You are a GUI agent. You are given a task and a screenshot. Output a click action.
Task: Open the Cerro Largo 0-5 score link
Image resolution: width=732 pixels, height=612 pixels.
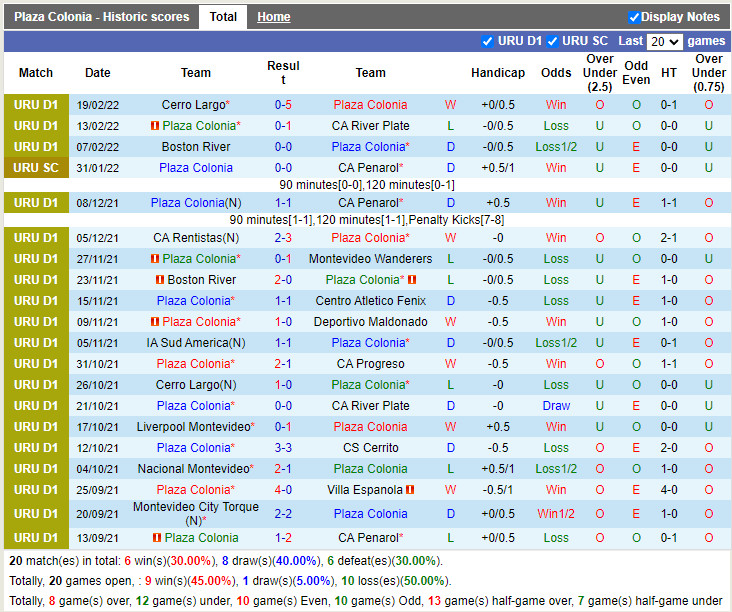click(x=283, y=105)
